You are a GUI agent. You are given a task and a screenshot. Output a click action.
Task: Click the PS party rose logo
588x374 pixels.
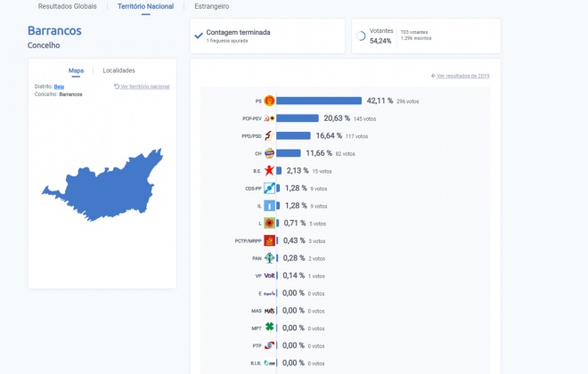(x=269, y=101)
